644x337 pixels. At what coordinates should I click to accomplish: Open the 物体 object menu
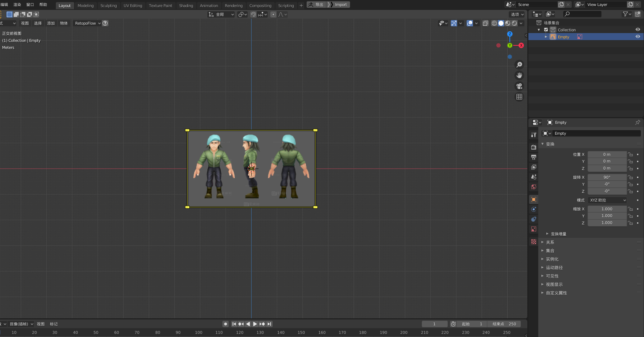click(x=64, y=23)
